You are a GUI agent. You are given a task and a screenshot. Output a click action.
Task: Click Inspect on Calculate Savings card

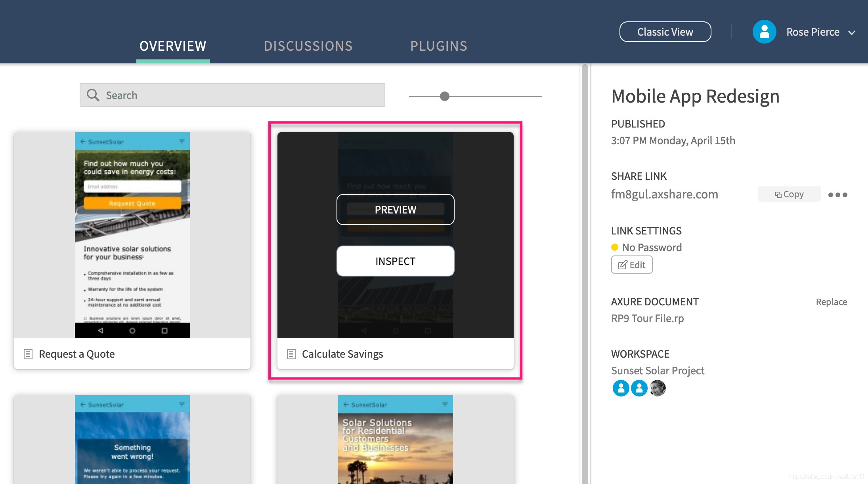[395, 261]
